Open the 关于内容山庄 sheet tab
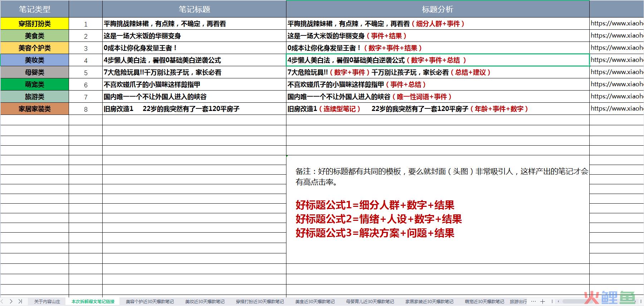 click(47, 301)
